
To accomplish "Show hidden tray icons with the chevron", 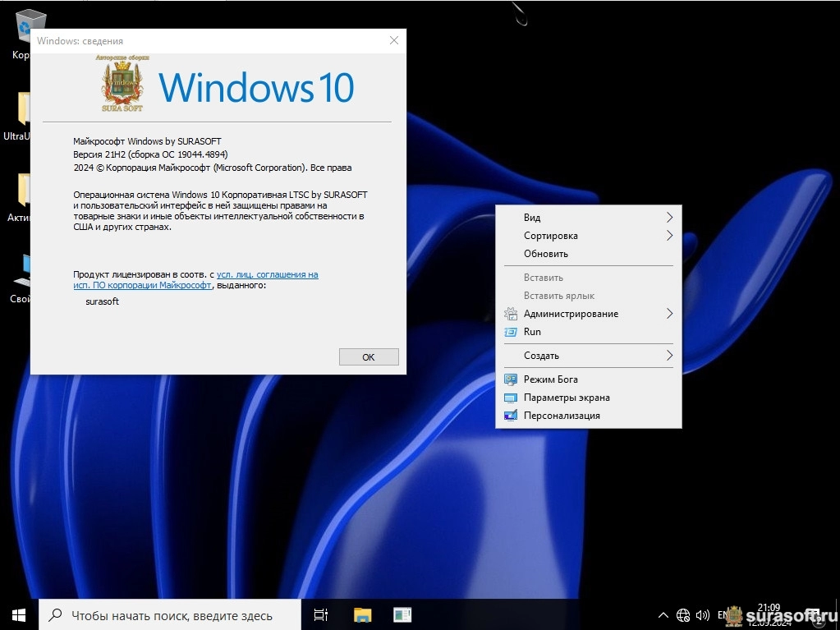I will (663, 614).
